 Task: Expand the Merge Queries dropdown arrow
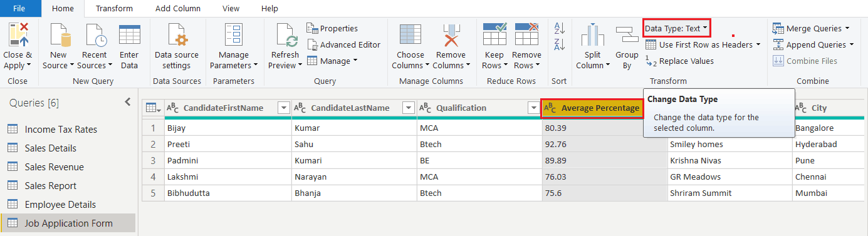coord(847,28)
